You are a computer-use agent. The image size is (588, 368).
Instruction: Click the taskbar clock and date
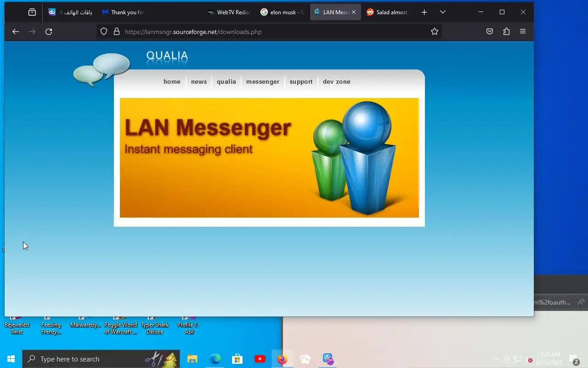[548, 359]
